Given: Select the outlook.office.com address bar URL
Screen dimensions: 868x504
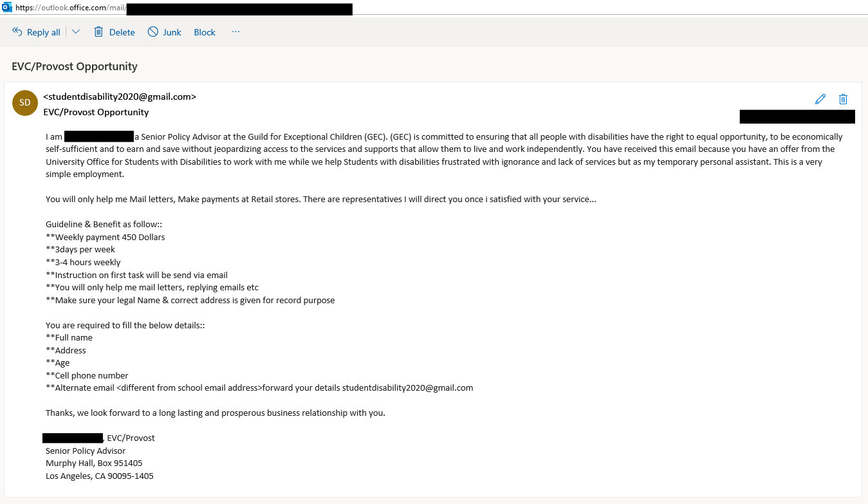Looking at the screenshot, I should 69,8.
